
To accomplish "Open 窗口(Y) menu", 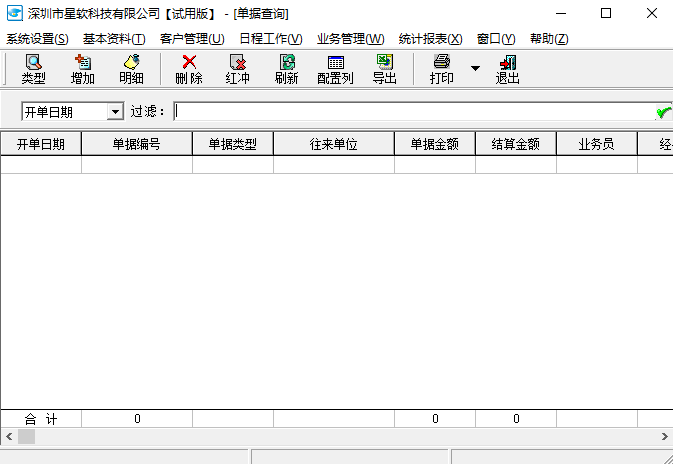I will coord(496,39).
